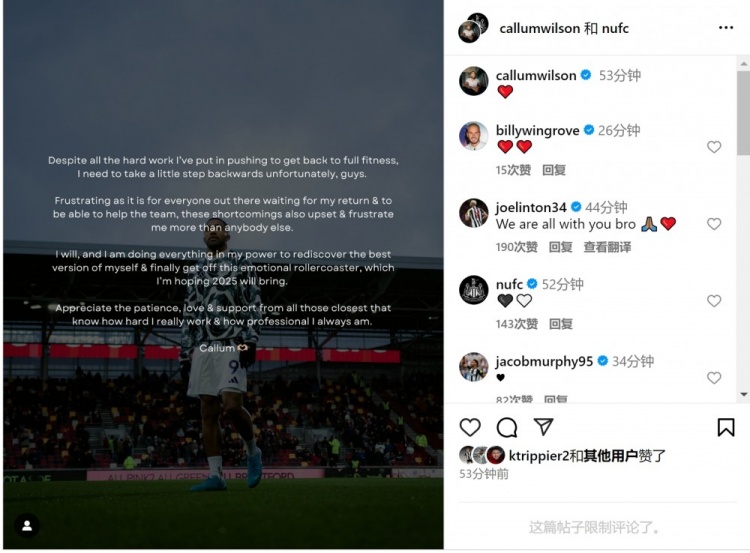Viewport: 750px width, 553px height.
Task: Click comments scroll down arrow
Action: tap(744, 395)
